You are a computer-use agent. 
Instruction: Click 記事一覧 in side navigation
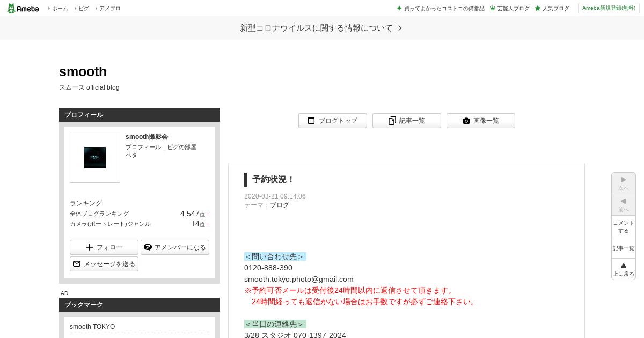(624, 248)
